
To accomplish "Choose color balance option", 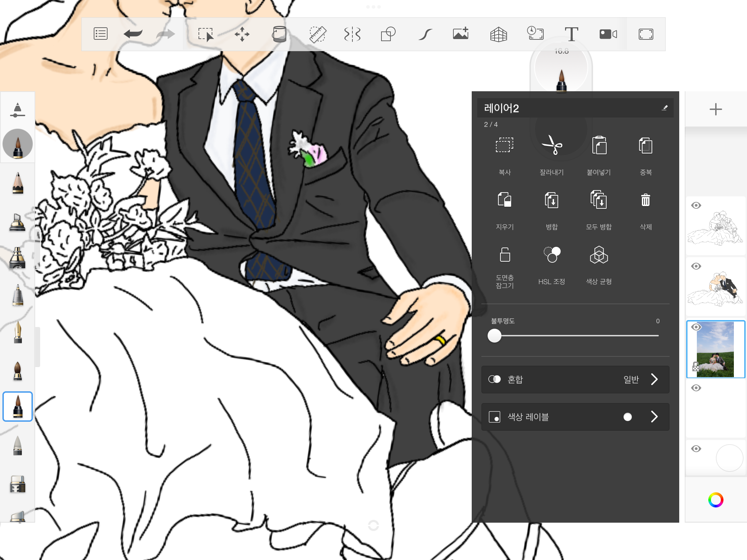I will point(599,255).
